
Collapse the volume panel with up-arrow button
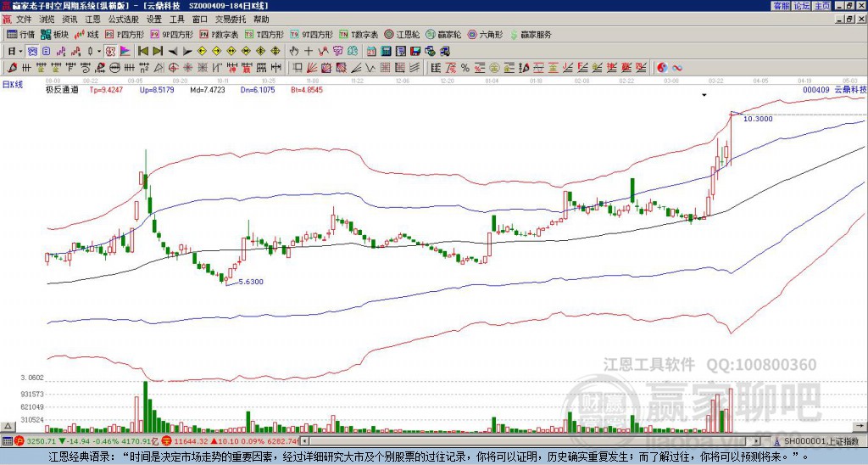(x=7, y=426)
